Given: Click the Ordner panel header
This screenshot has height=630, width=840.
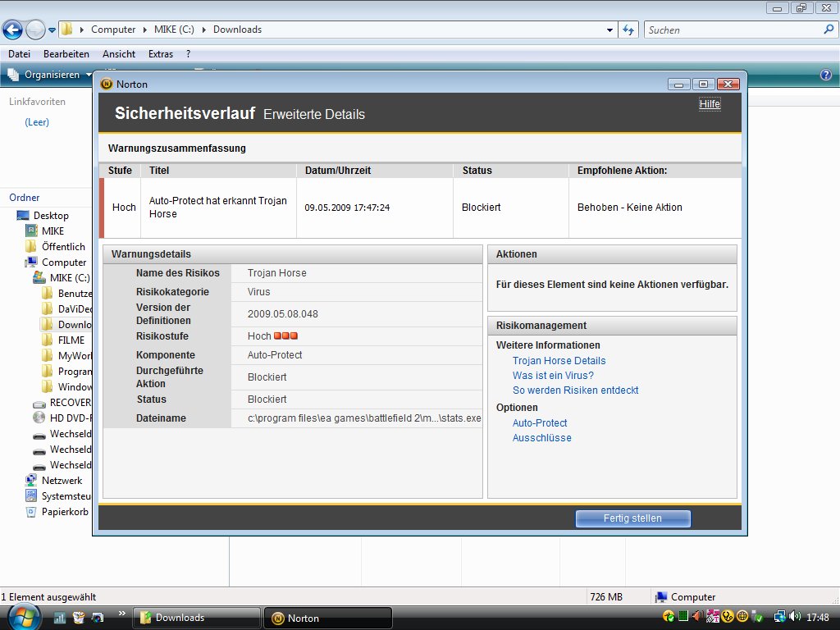Looking at the screenshot, I should pos(25,198).
